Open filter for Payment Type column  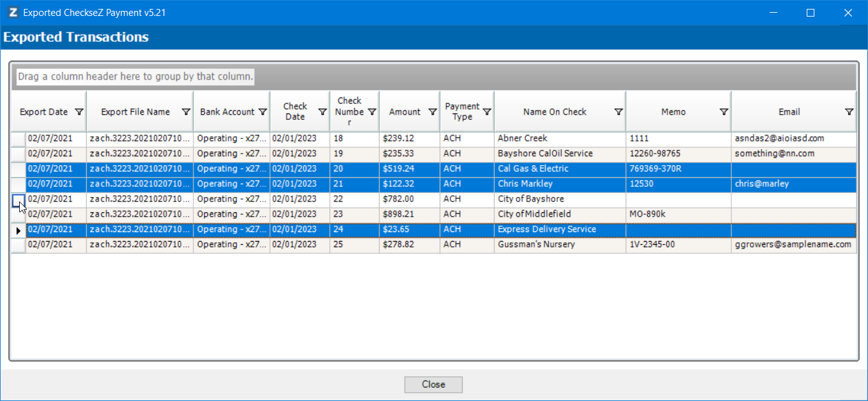click(487, 112)
